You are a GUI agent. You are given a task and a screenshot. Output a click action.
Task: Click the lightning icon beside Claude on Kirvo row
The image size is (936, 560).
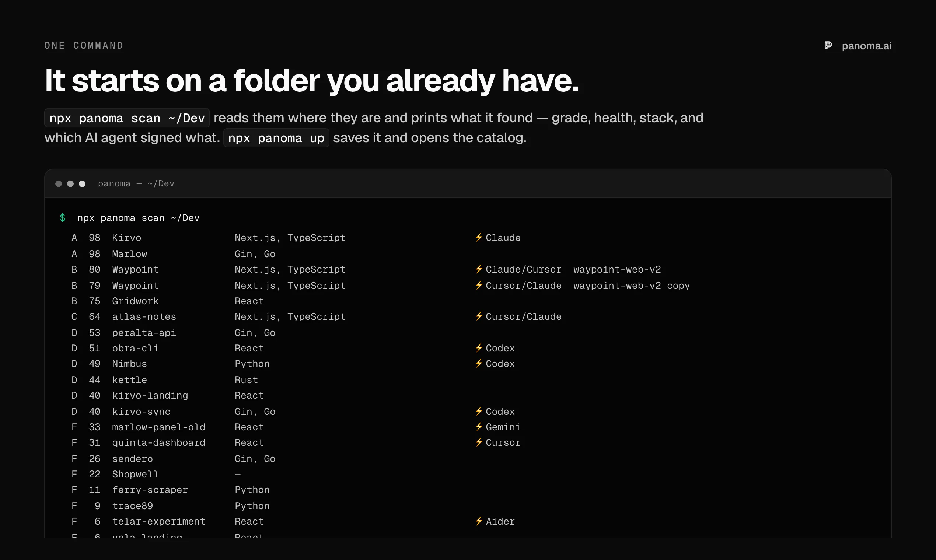pos(479,237)
